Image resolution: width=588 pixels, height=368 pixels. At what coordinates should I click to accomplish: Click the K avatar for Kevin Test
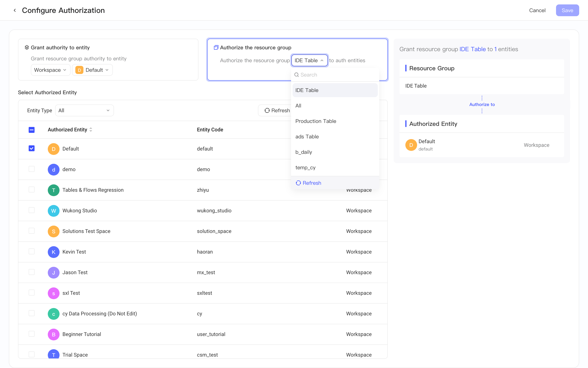[53, 252]
